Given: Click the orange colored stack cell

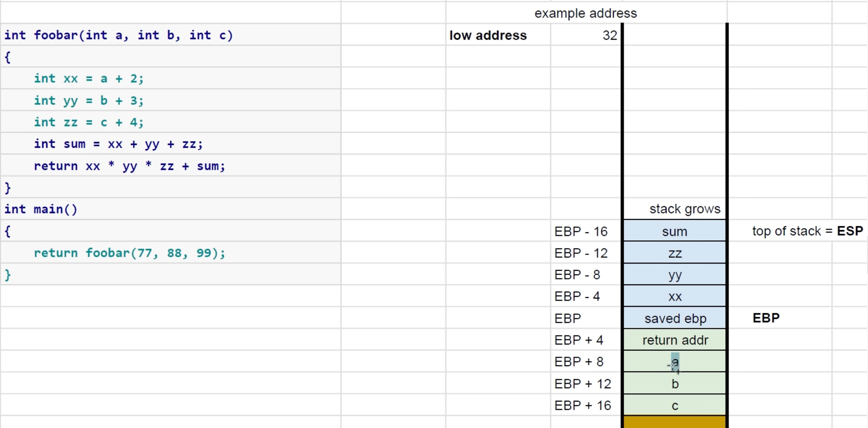Looking at the screenshot, I should 674,422.
